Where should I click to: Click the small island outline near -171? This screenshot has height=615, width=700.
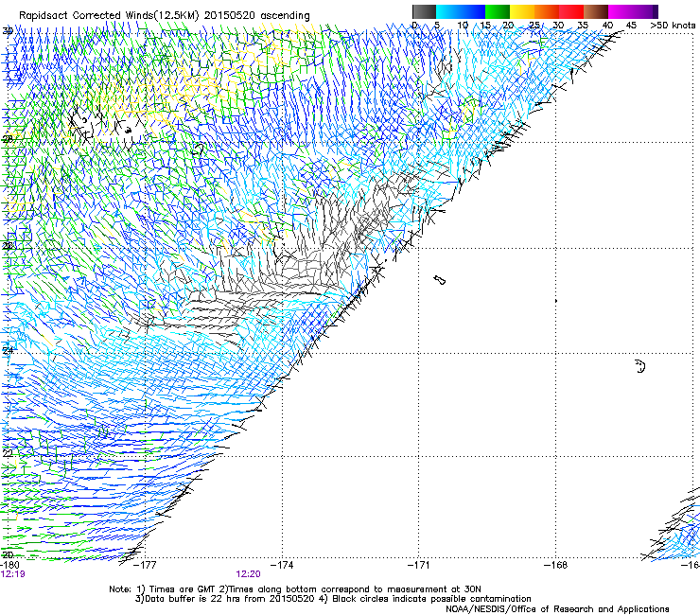pyautogui.click(x=440, y=280)
